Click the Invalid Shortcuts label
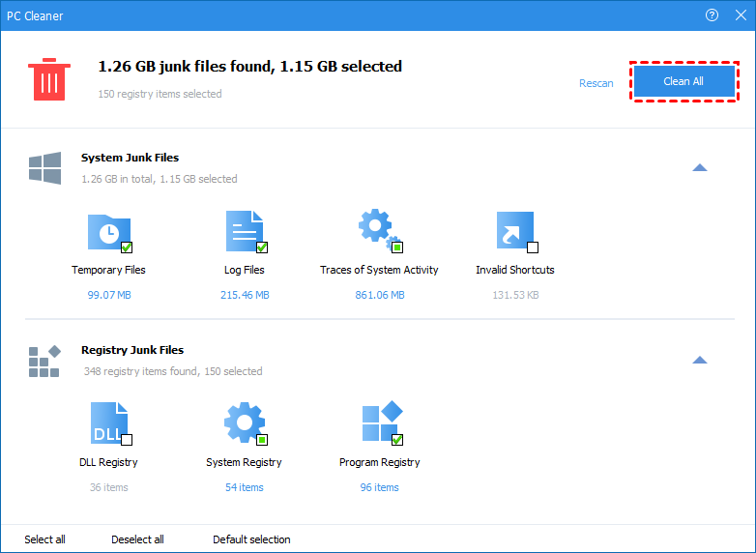 point(515,270)
